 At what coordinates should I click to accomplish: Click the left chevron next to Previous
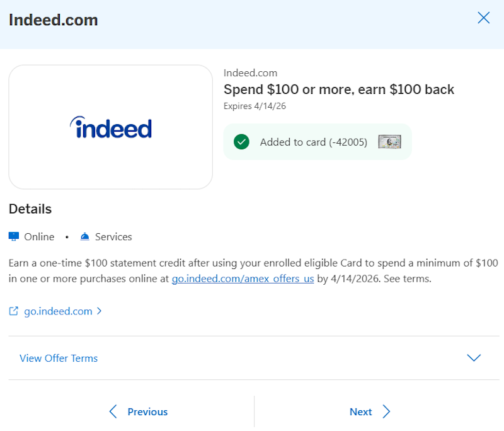pos(113,411)
